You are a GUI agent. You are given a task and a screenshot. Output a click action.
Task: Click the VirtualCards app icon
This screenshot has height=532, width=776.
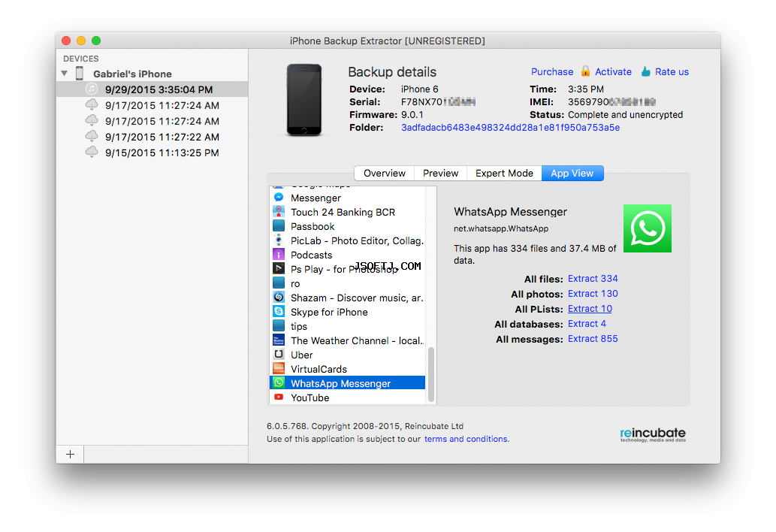click(x=279, y=369)
